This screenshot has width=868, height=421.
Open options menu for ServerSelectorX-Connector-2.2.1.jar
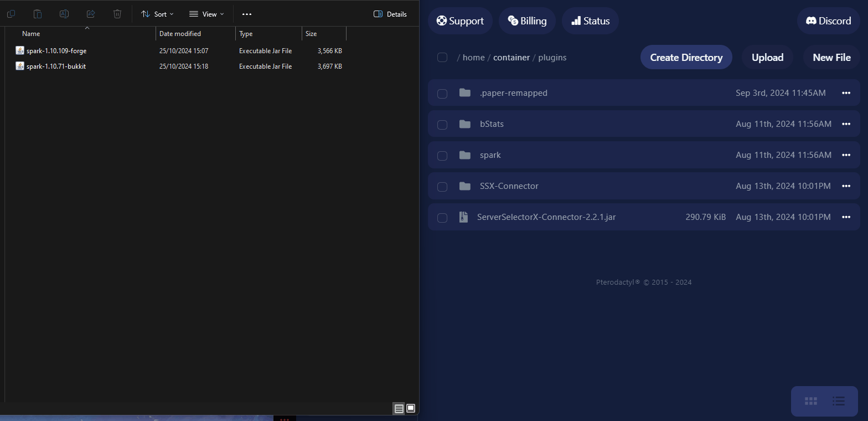845,217
